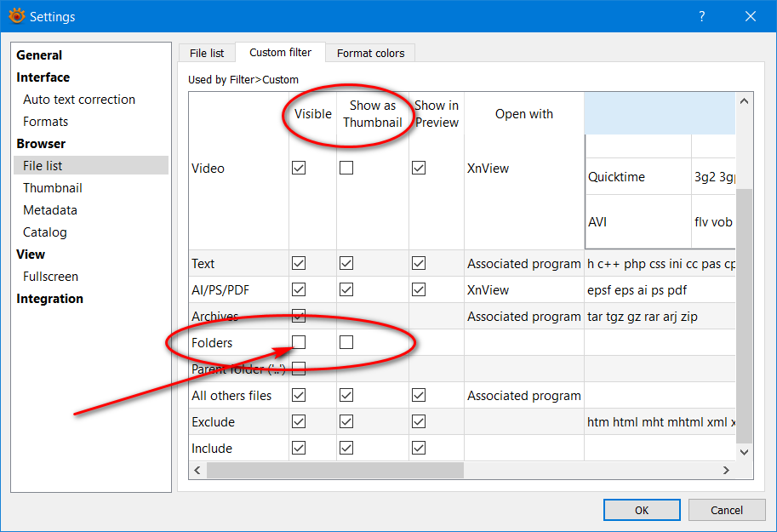Uncheck Visible for Text row

(x=299, y=264)
